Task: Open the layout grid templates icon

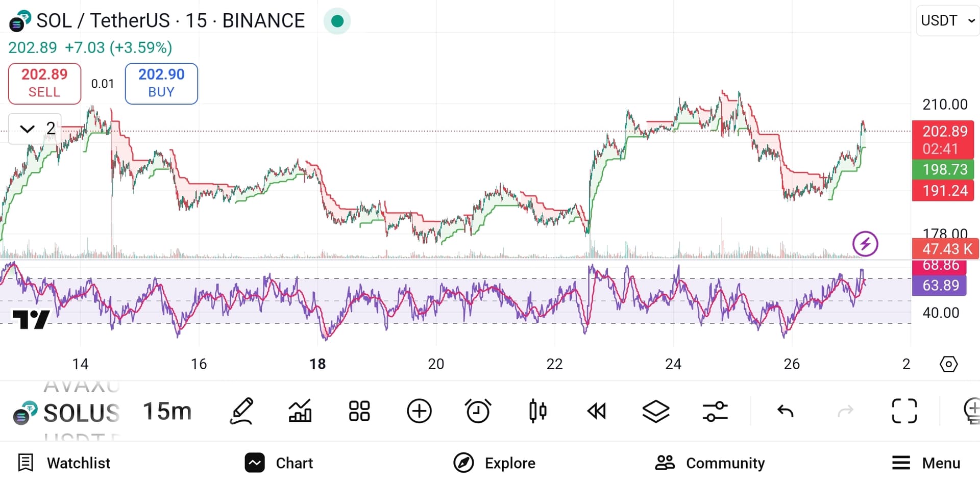Action: point(359,411)
